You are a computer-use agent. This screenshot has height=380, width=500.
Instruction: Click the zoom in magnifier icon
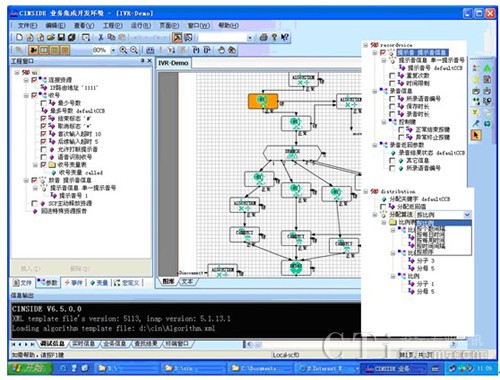[x=123, y=50]
